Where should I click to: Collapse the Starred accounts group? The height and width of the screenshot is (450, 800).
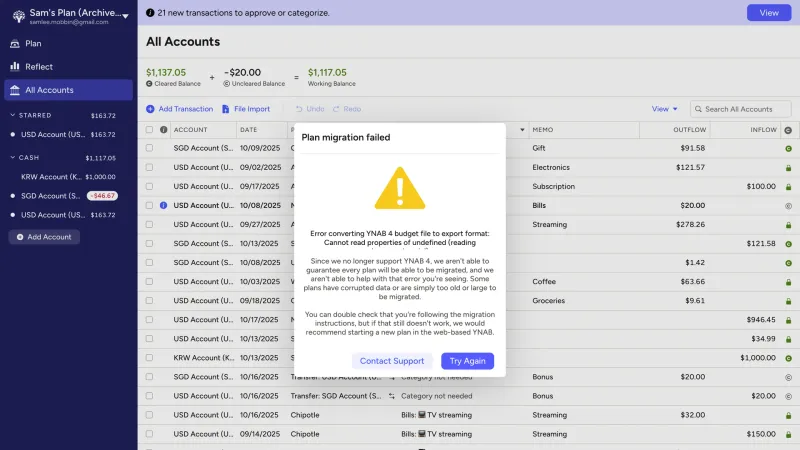[x=13, y=115]
